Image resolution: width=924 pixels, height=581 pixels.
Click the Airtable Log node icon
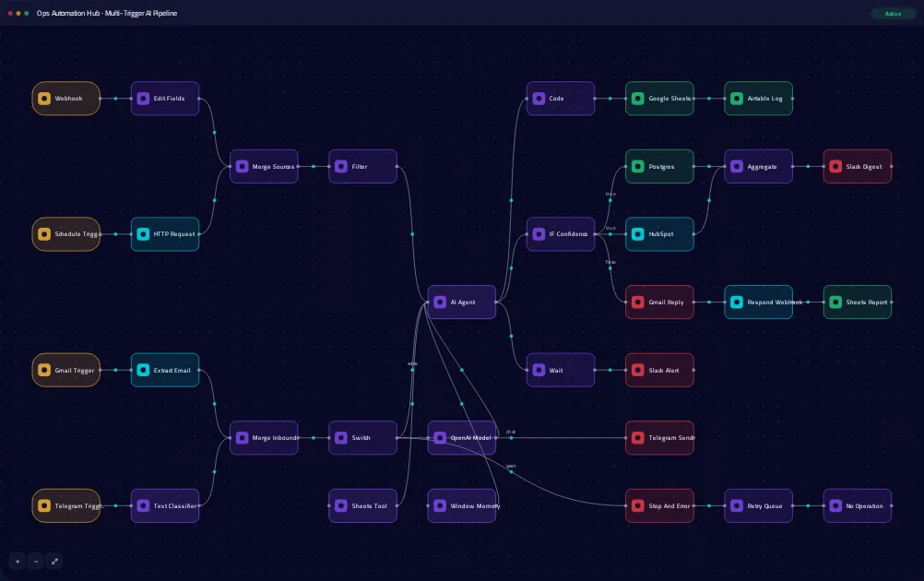tap(737, 99)
